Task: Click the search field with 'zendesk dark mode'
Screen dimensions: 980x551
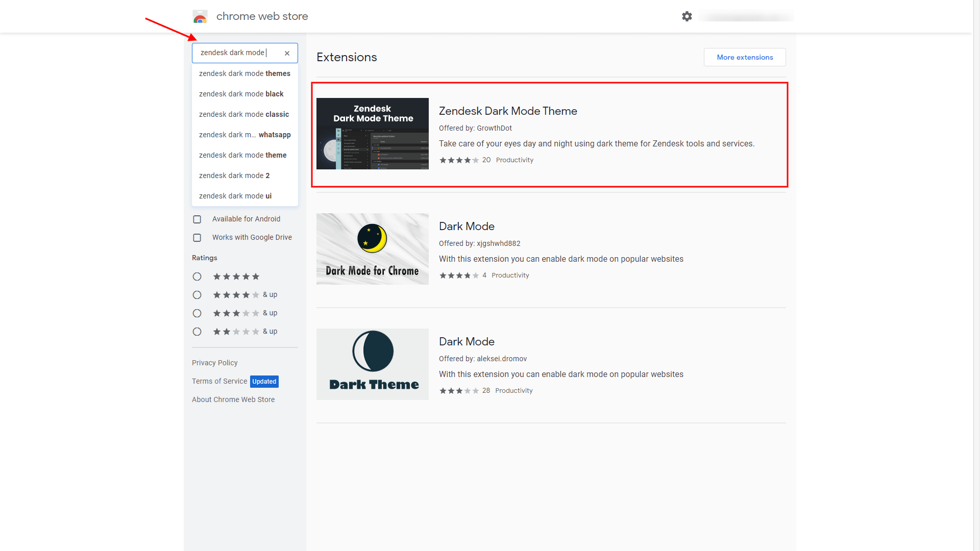Action: [245, 53]
